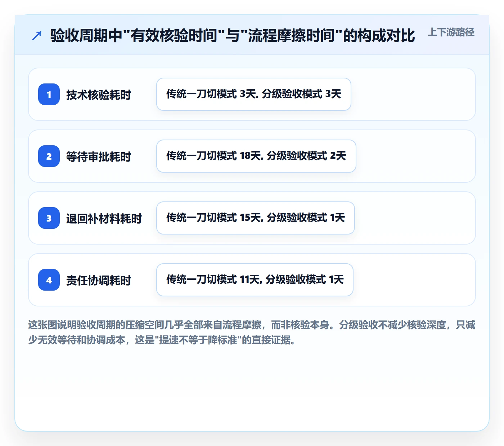Image resolution: width=504 pixels, height=446 pixels.
Task: Click the 退回补材料耗时 step label
Action: (x=104, y=219)
